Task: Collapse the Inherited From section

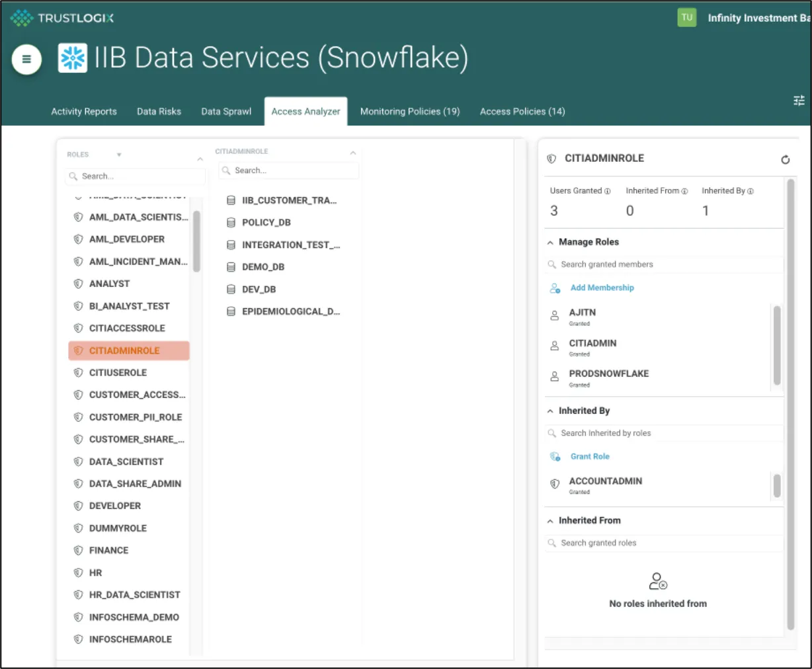Action: (550, 521)
